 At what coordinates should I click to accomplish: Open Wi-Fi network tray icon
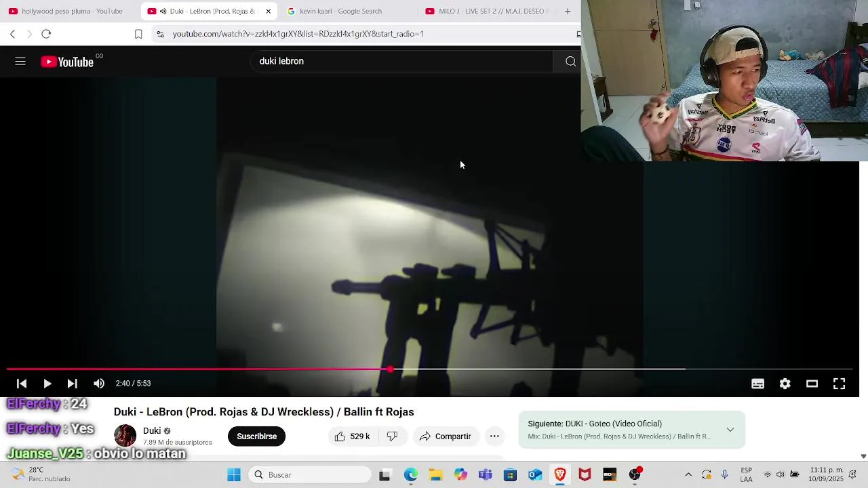click(768, 475)
